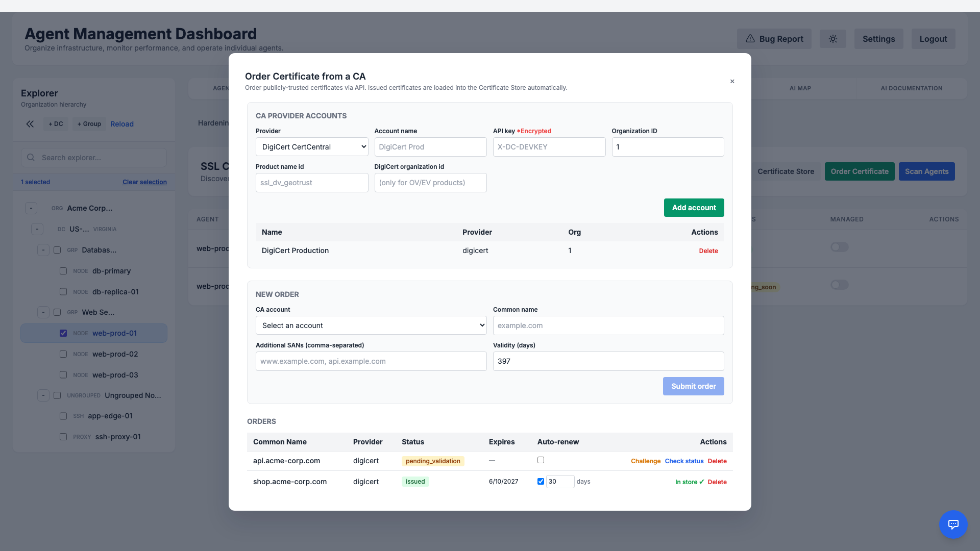Click the Common name field
980x551 pixels.
608,325
